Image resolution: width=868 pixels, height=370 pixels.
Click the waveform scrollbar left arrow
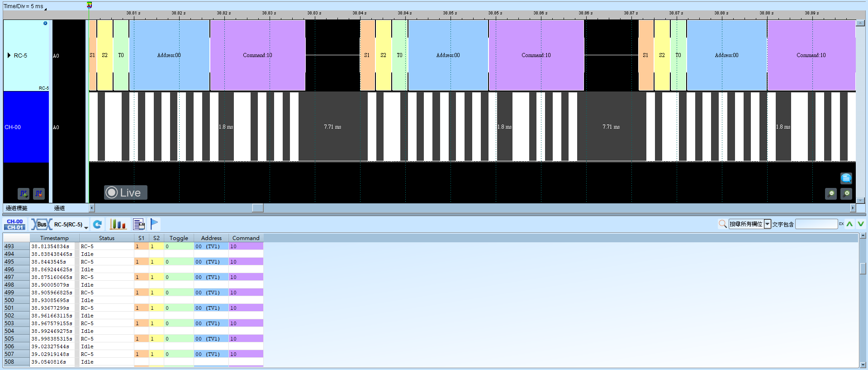[x=92, y=208]
